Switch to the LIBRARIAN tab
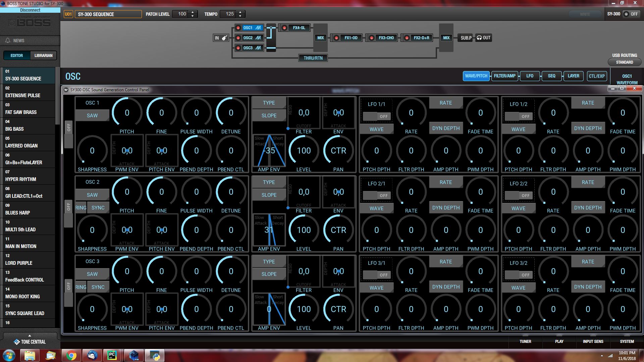Image resolution: width=644 pixels, height=362 pixels. coord(43,55)
